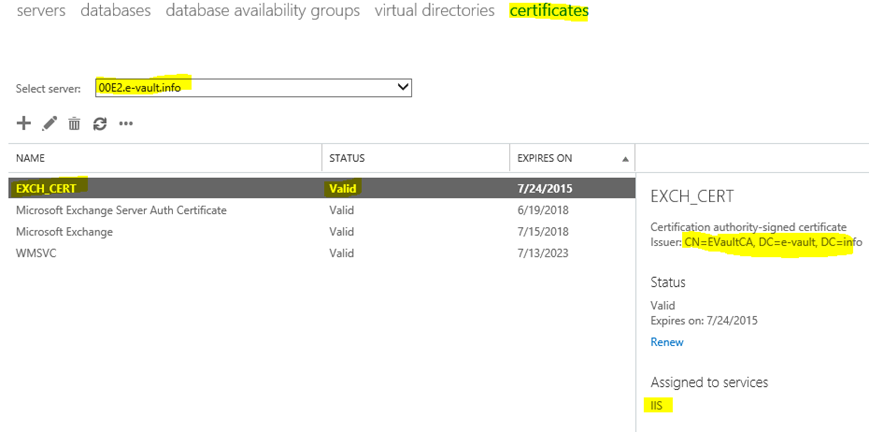This screenshot has height=432, width=869.
Task: Open the databases tab
Action: coord(115,11)
